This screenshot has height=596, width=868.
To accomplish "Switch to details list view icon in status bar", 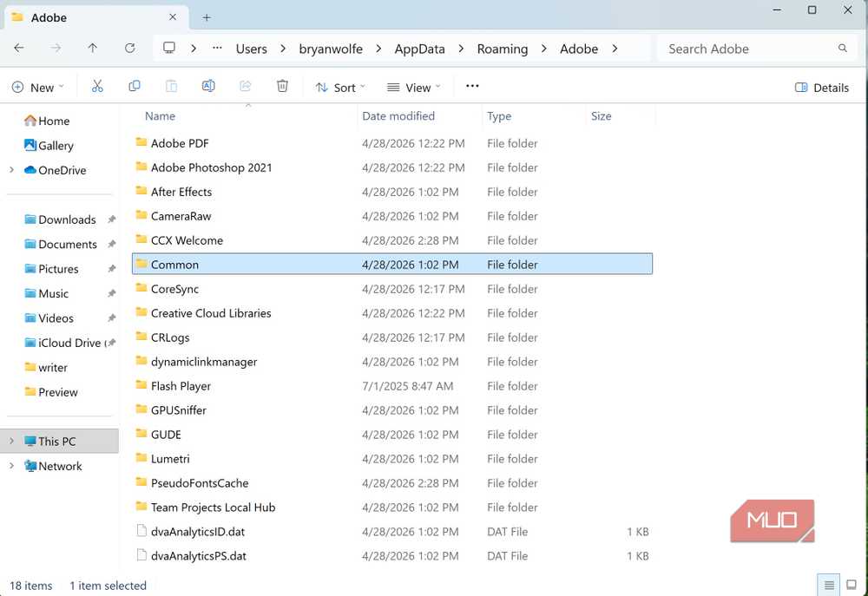I will tap(829, 585).
